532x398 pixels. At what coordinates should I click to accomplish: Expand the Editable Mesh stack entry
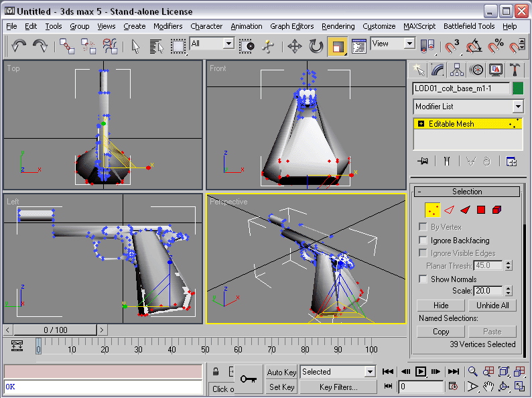pos(421,124)
